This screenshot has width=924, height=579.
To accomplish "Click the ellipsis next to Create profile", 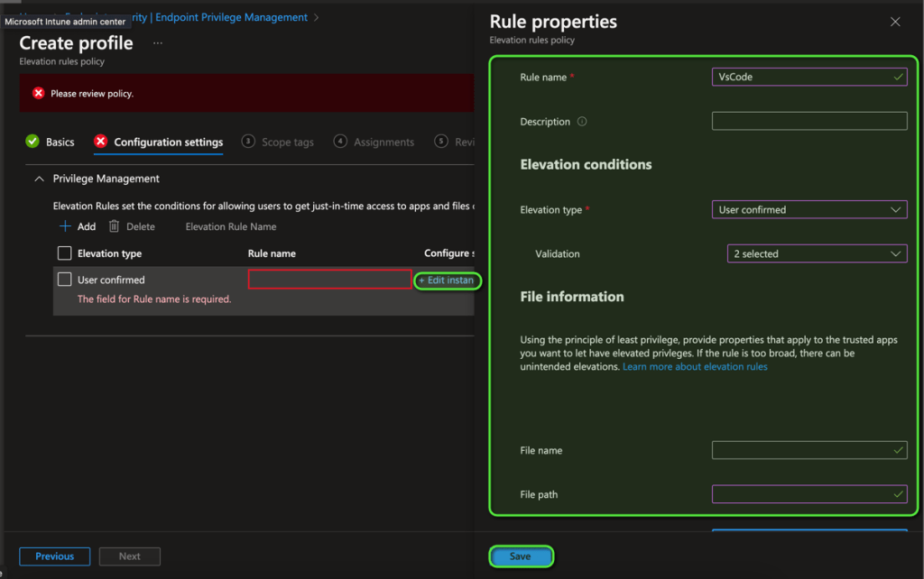I will pyautogui.click(x=158, y=43).
